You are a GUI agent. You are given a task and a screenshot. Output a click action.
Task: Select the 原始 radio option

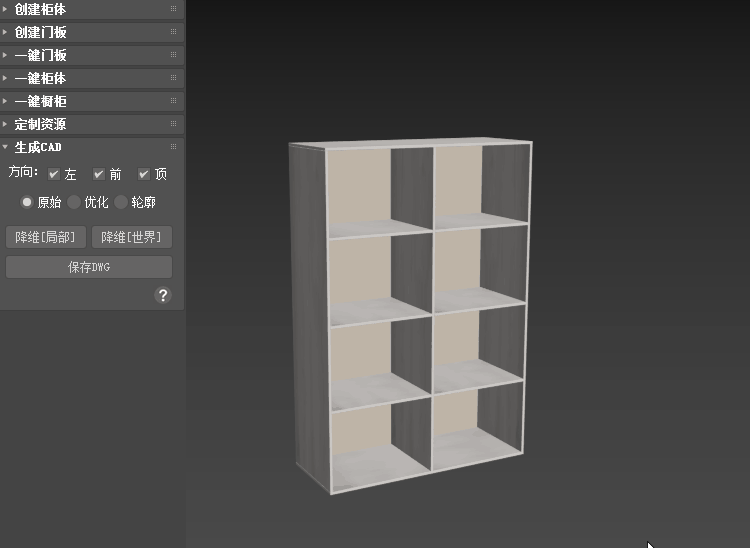[27, 202]
